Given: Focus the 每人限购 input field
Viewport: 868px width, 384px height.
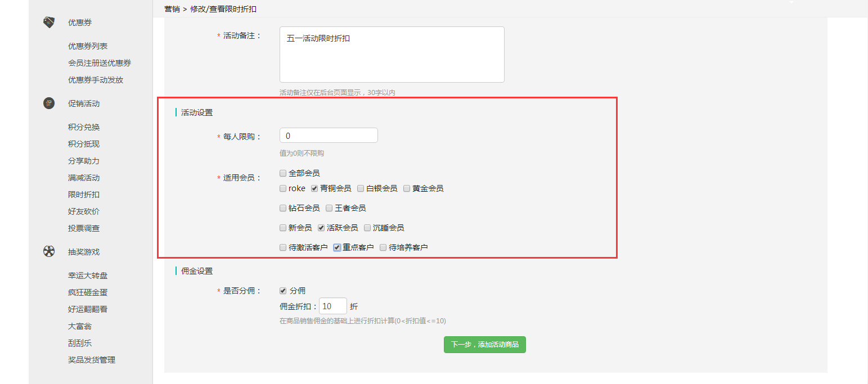Looking at the screenshot, I should pos(329,135).
